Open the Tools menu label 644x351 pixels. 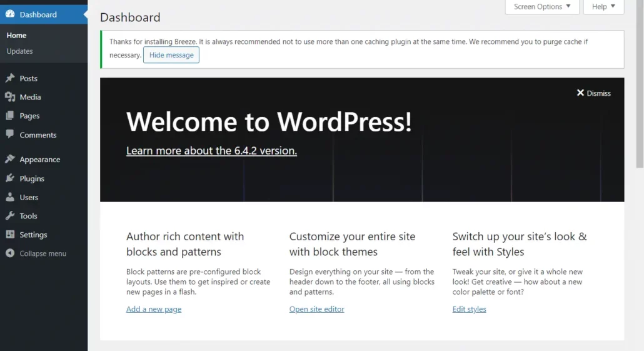(x=28, y=216)
